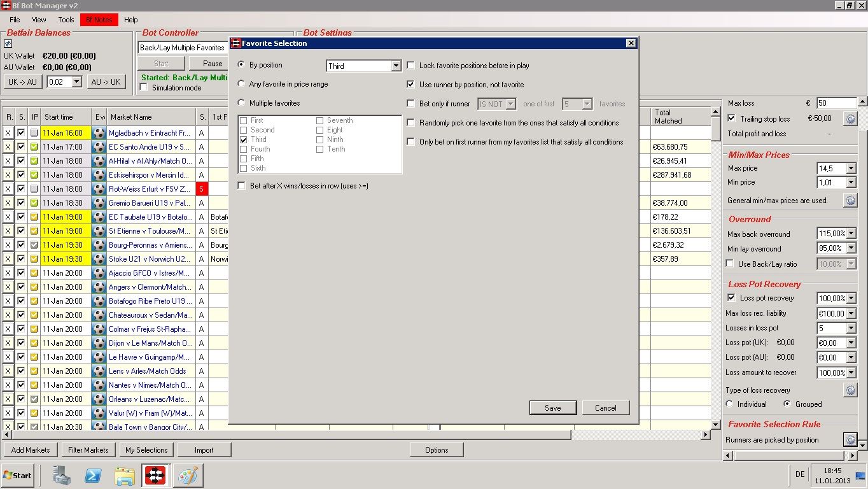Open the Tools menu

click(66, 20)
